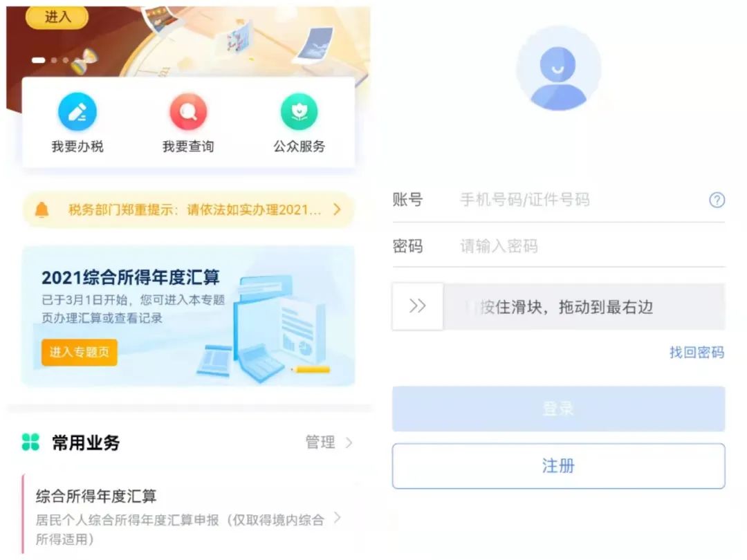Screen dimensions: 747x560
Task: Tap the blue 我要办税 pencil icon
Action: 77,112
